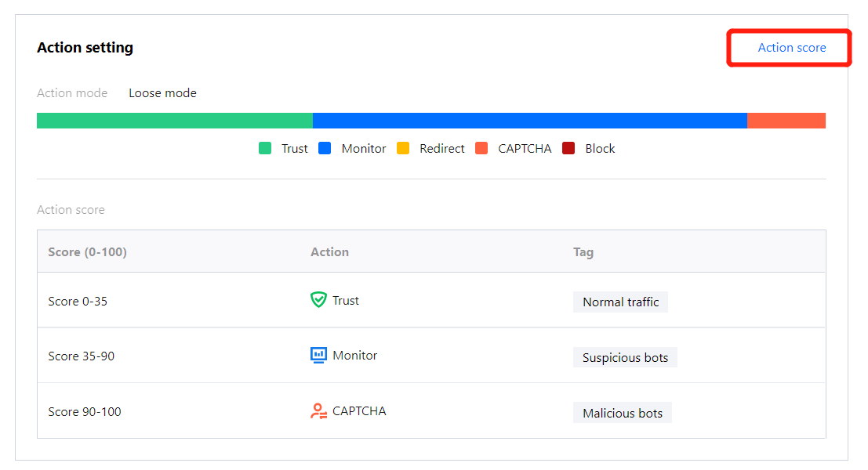Screen dimensions: 868x470
Task: Click the blue segment of action bar
Action: pos(529,121)
